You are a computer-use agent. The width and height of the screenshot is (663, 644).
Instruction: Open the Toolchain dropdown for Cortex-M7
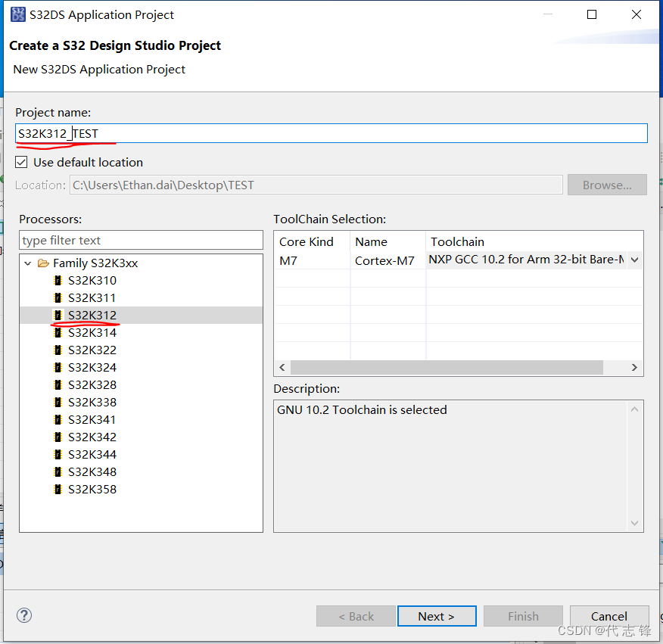[634, 260]
